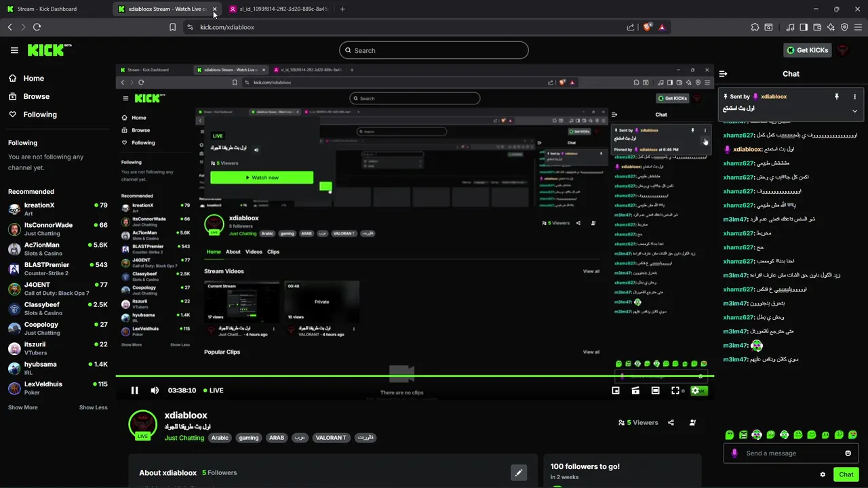Click the xdiabloox channel avatar
The height and width of the screenshot is (488, 868).
pos(142,424)
